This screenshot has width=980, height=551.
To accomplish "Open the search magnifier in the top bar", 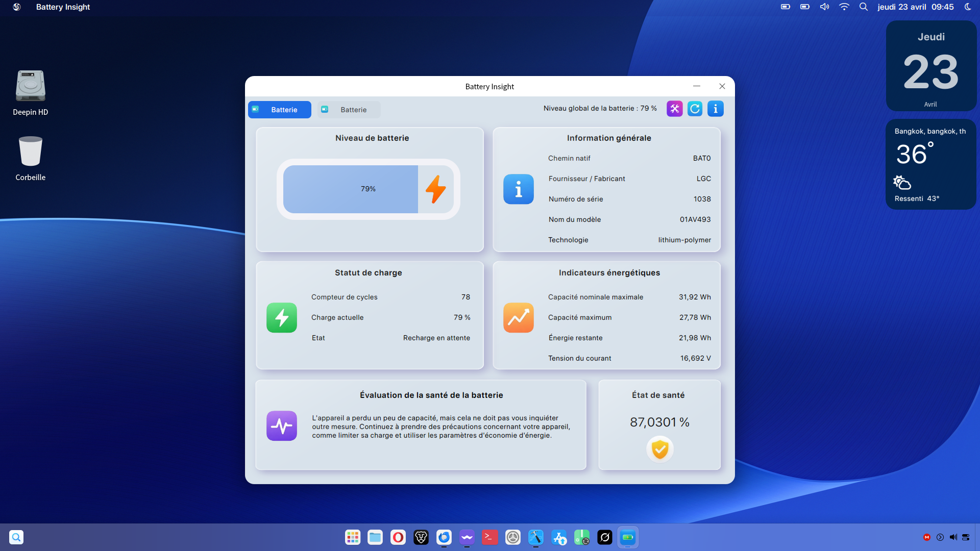I will coord(864,7).
